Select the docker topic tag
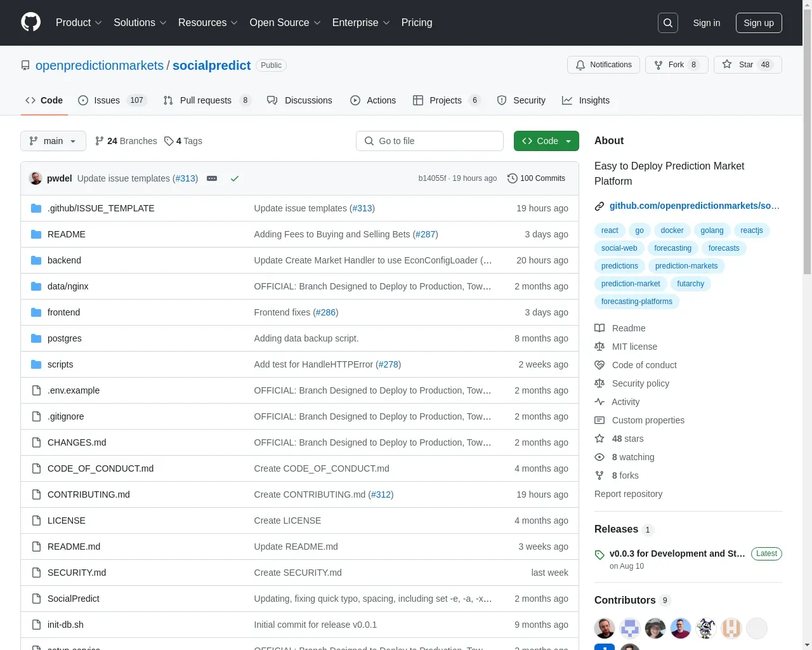The height and width of the screenshot is (650, 812). 672,230
